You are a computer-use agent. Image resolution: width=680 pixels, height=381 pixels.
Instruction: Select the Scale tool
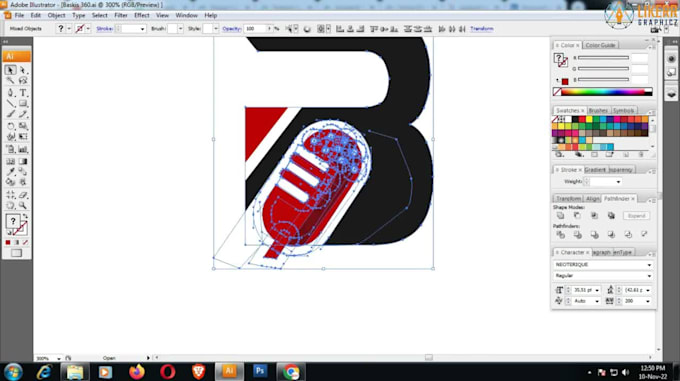[x=23, y=126]
